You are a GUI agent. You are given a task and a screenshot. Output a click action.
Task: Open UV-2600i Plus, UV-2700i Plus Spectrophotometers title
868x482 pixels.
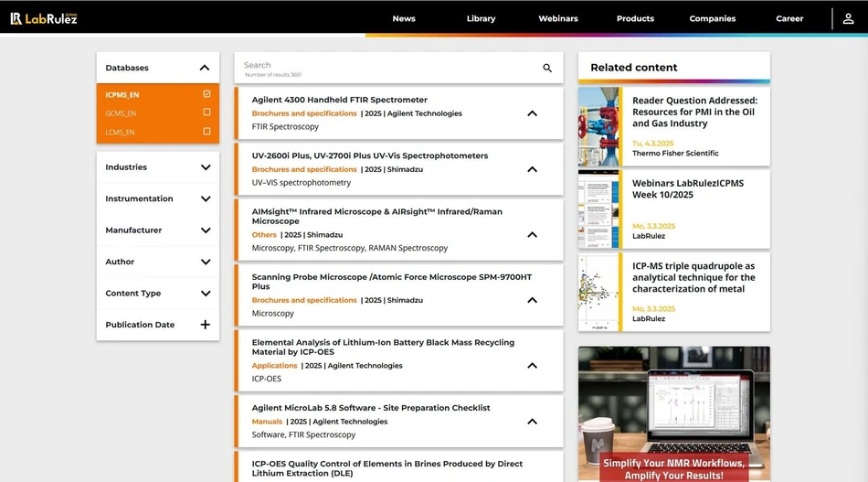370,155
